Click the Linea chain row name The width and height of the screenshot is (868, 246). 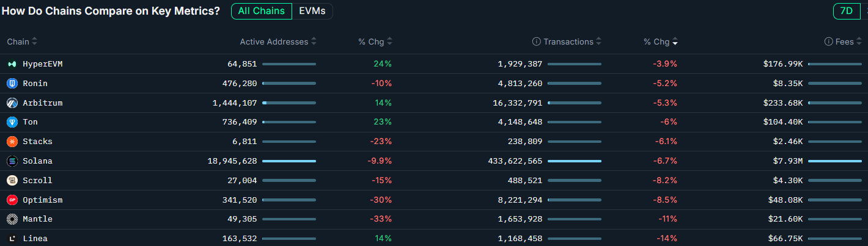click(35, 239)
